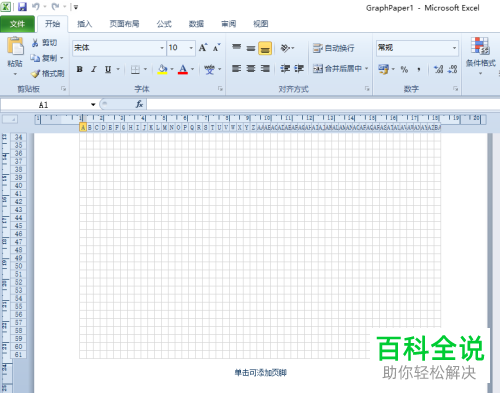Toggle bottom vertical alignment (highlighted)
The width and height of the screenshot is (500, 393).
(x=265, y=48)
